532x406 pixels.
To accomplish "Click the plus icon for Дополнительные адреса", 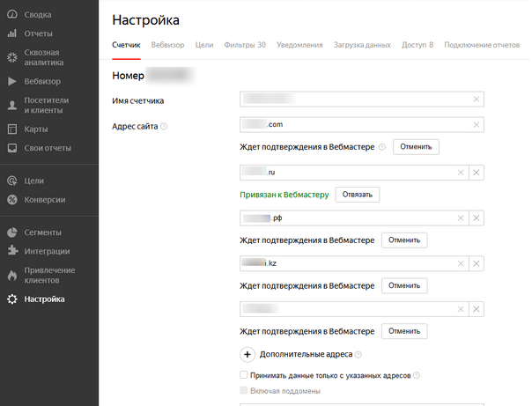I will point(248,354).
